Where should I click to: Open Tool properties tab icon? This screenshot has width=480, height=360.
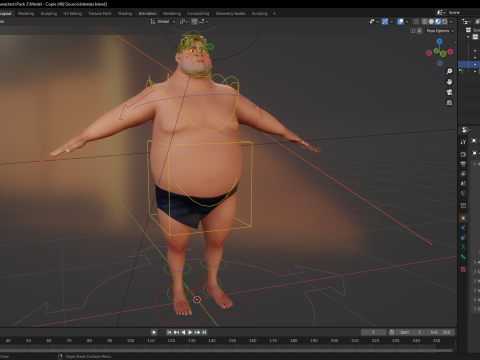coord(463,142)
